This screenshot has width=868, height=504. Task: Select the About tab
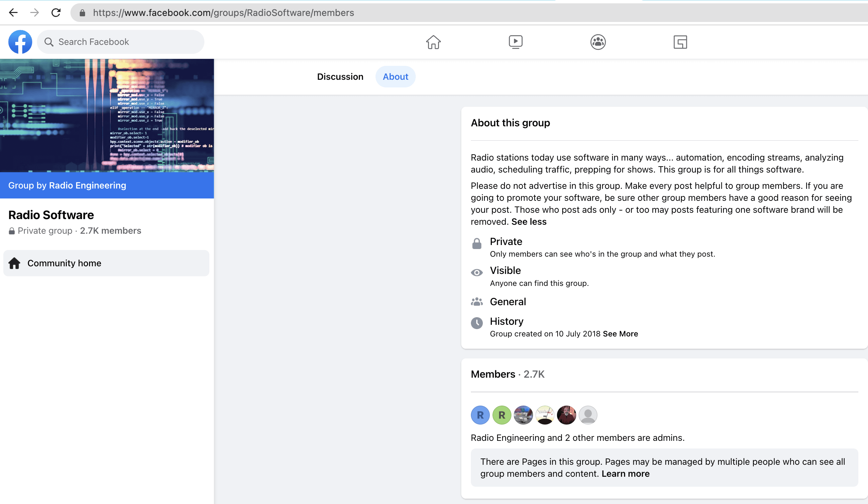(395, 76)
